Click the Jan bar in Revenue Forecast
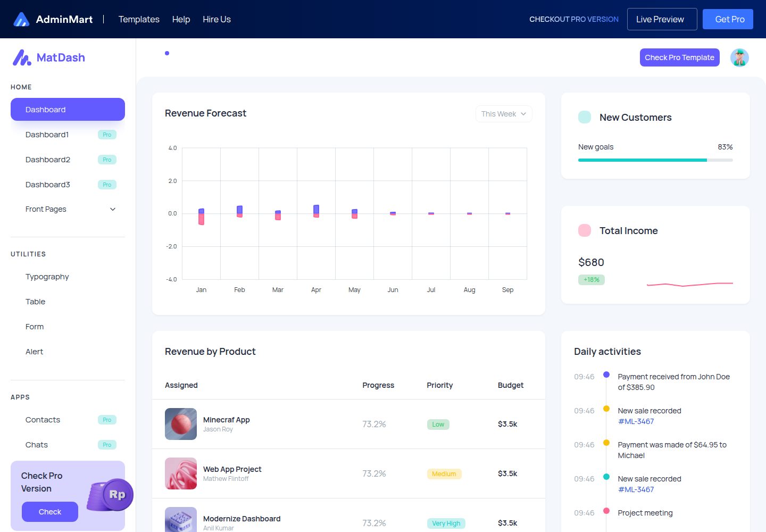766x532 pixels. point(201,217)
